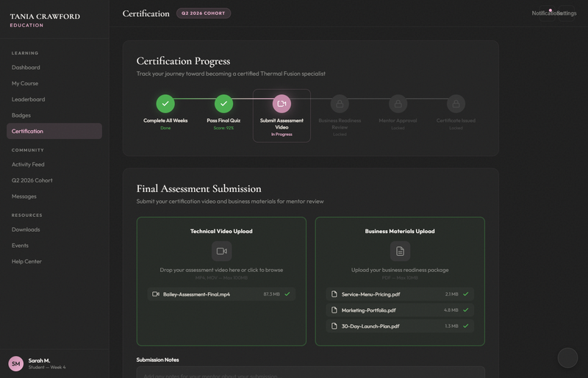Click the 87.3 MB file size value
Screen dimensions: 588x378
(x=271, y=294)
